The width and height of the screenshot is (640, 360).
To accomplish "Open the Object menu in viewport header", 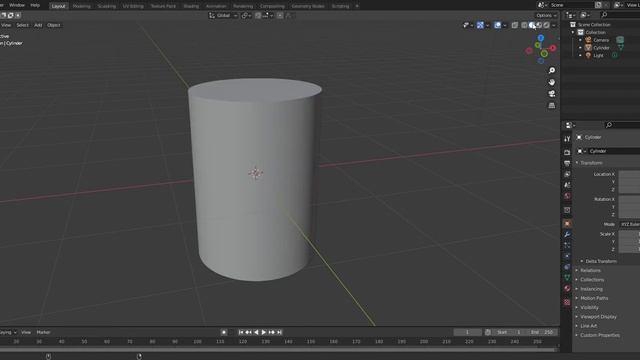I will [53, 25].
